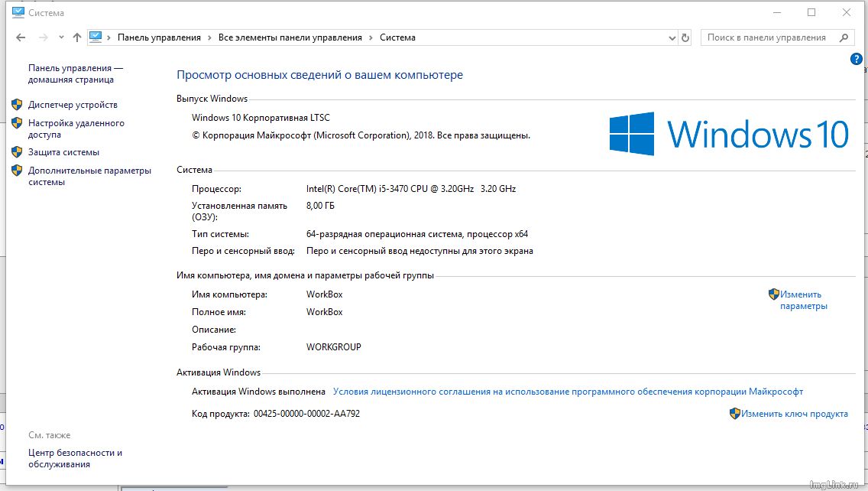Viewport: 868px width, 491px height.
Task: Click the 64-разрядная операционная система text
Action: (x=417, y=234)
